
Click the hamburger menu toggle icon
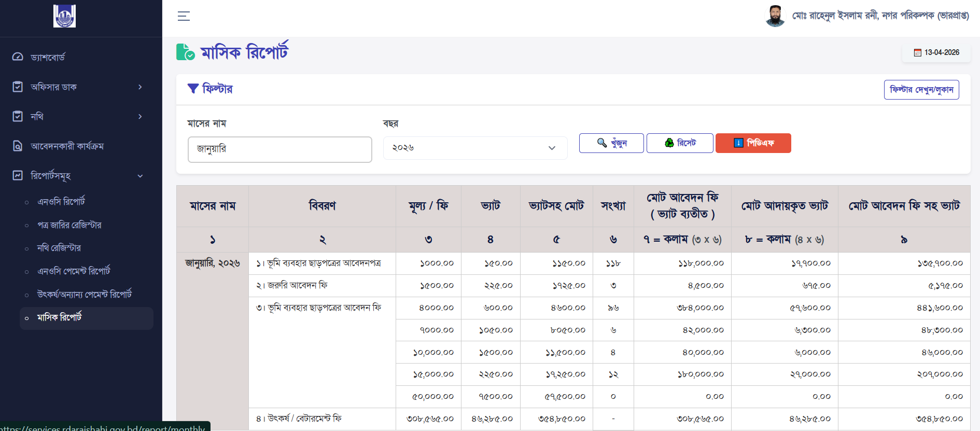coord(184,16)
